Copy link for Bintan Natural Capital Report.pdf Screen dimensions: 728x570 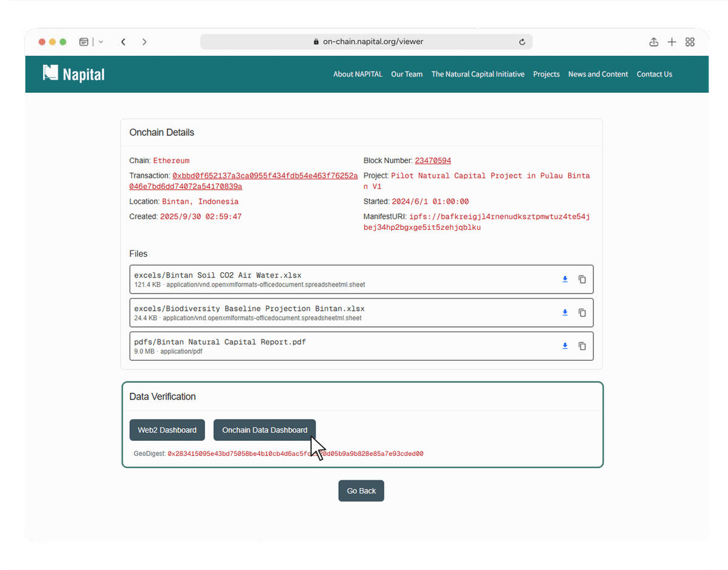click(582, 346)
